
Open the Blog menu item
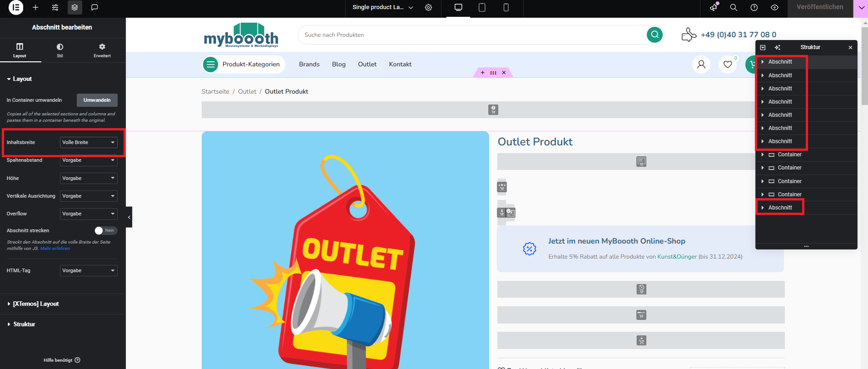(339, 65)
